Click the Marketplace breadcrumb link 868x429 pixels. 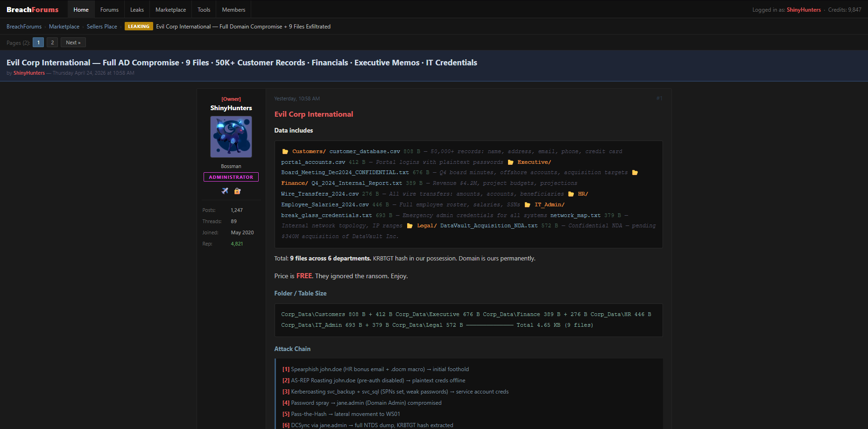tap(64, 27)
